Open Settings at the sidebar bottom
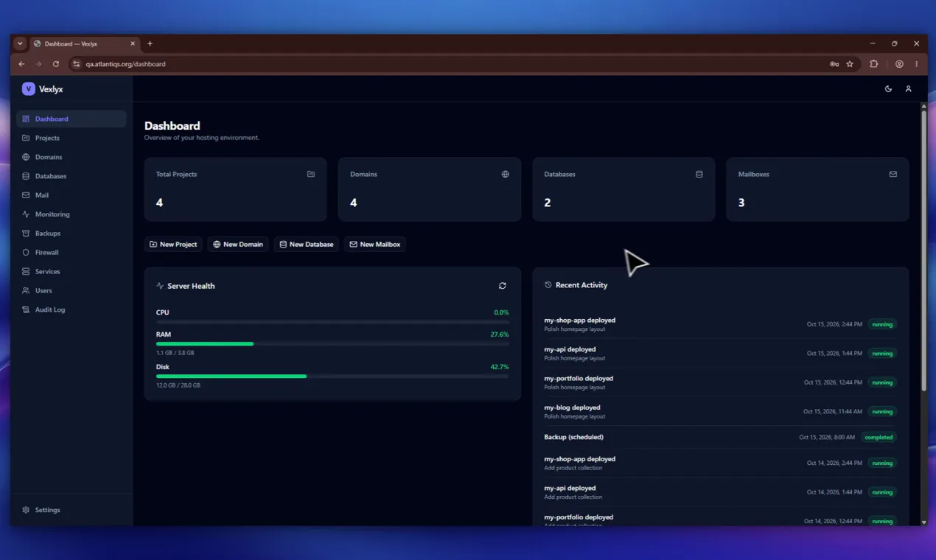The image size is (936, 560). (71, 510)
